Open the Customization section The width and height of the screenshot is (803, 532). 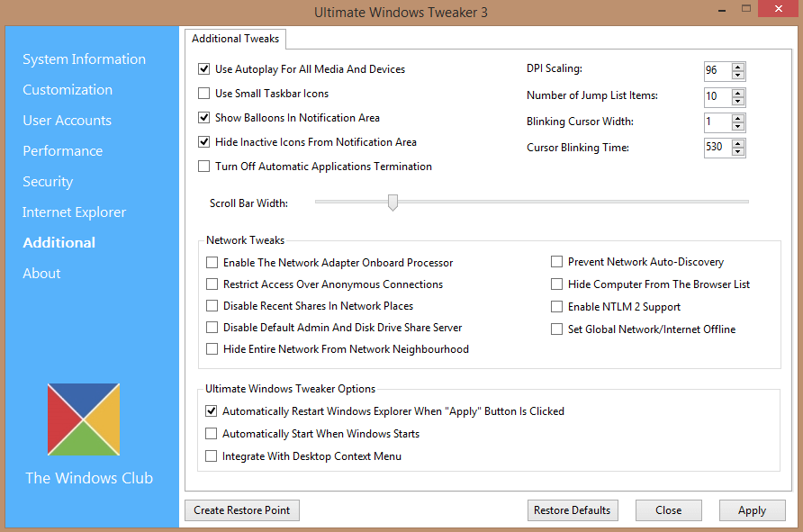pos(68,90)
